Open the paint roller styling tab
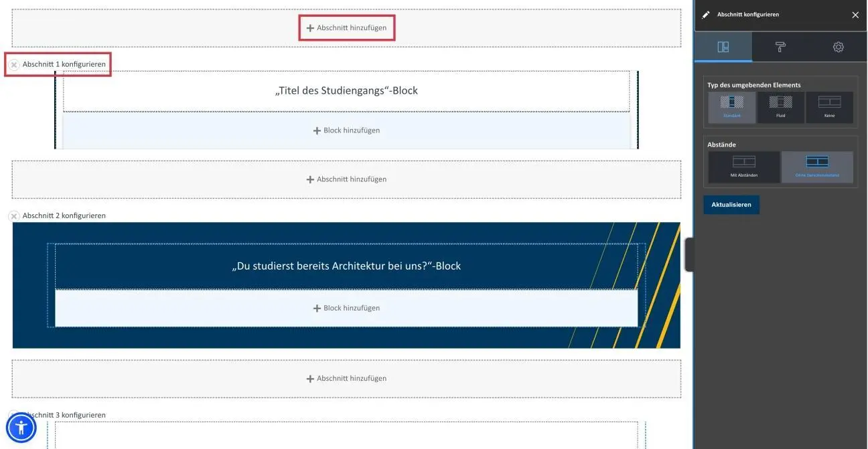Image resolution: width=868 pixels, height=449 pixels. click(x=780, y=47)
